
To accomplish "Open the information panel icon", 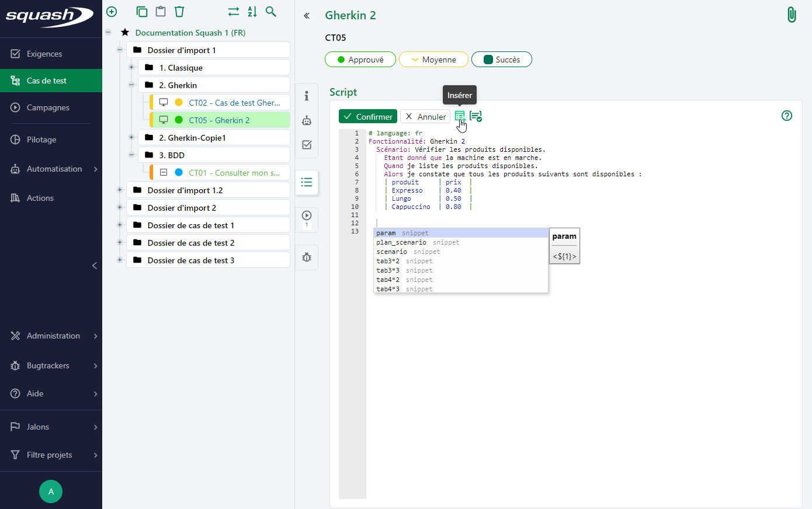I will click(x=306, y=96).
